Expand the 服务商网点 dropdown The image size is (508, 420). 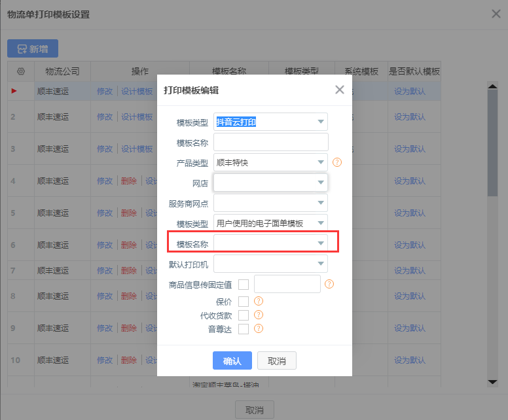270,203
